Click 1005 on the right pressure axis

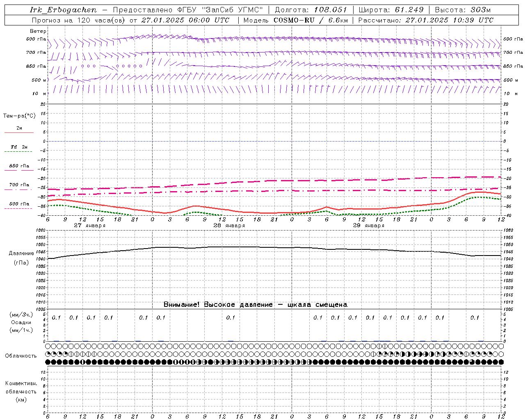click(508, 309)
